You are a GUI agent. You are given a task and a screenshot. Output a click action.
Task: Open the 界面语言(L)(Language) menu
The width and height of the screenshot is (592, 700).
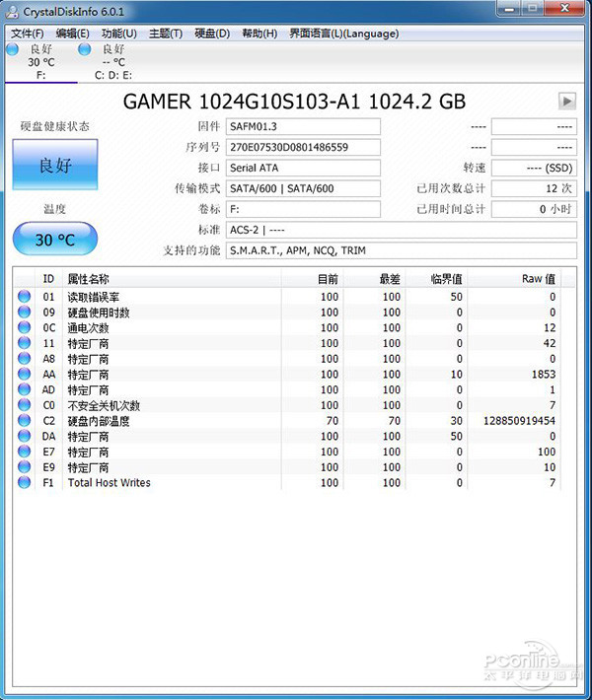click(344, 34)
